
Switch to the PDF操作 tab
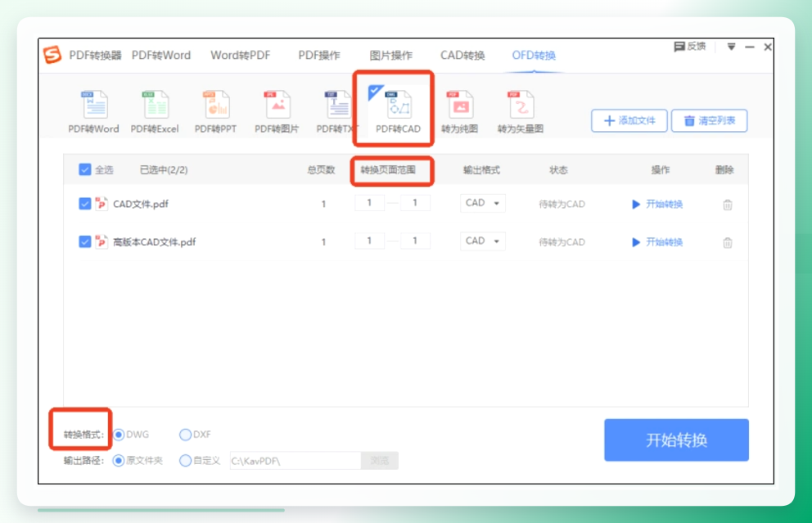pyautogui.click(x=319, y=55)
